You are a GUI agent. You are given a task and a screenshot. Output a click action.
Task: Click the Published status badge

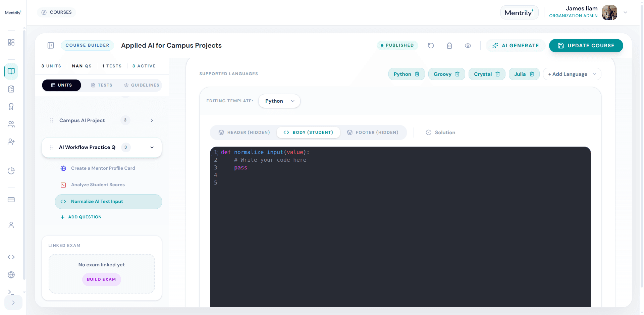(x=397, y=45)
